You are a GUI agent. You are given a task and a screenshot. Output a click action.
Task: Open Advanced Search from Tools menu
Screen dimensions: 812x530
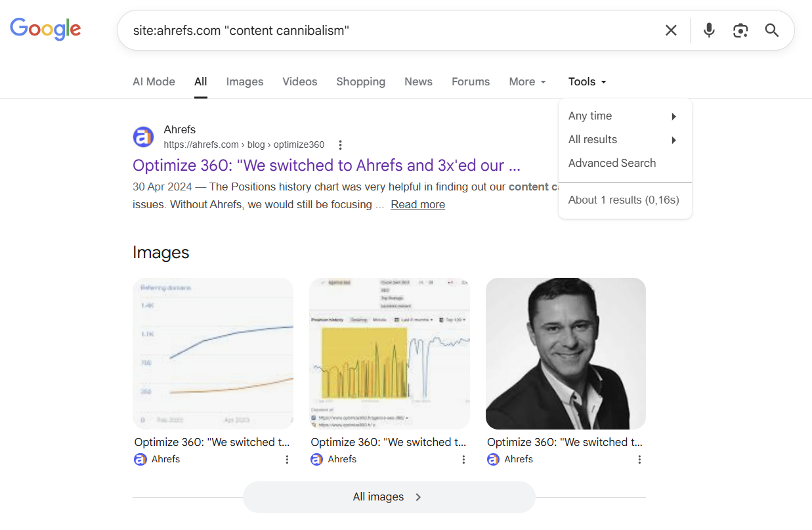coord(625,164)
